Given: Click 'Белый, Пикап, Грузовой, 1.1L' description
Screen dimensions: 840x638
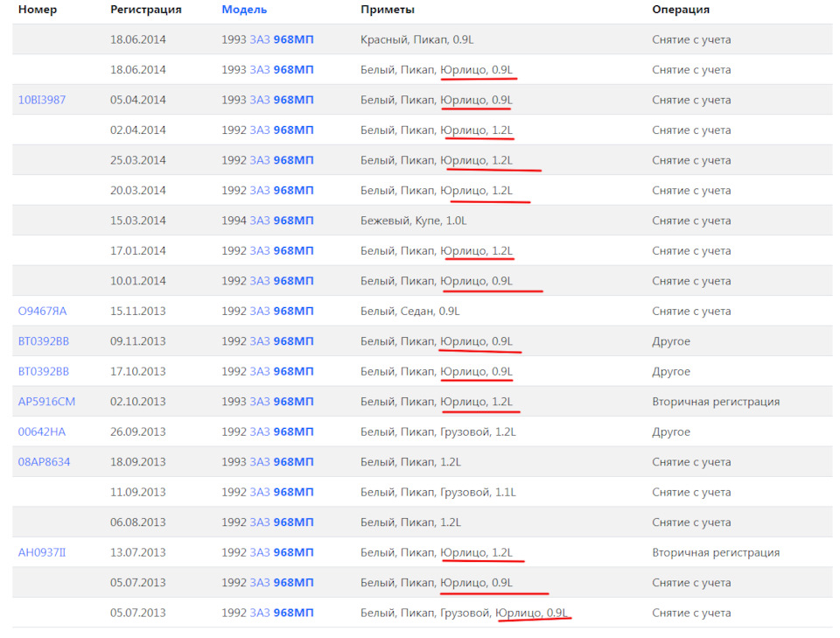Looking at the screenshot, I should pyautogui.click(x=438, y=493).
